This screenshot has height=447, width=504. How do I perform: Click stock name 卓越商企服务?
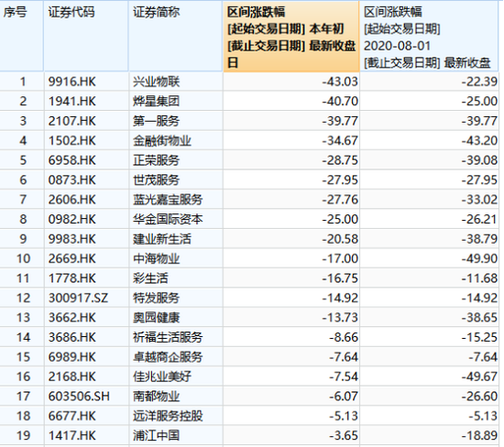[168, 357]
